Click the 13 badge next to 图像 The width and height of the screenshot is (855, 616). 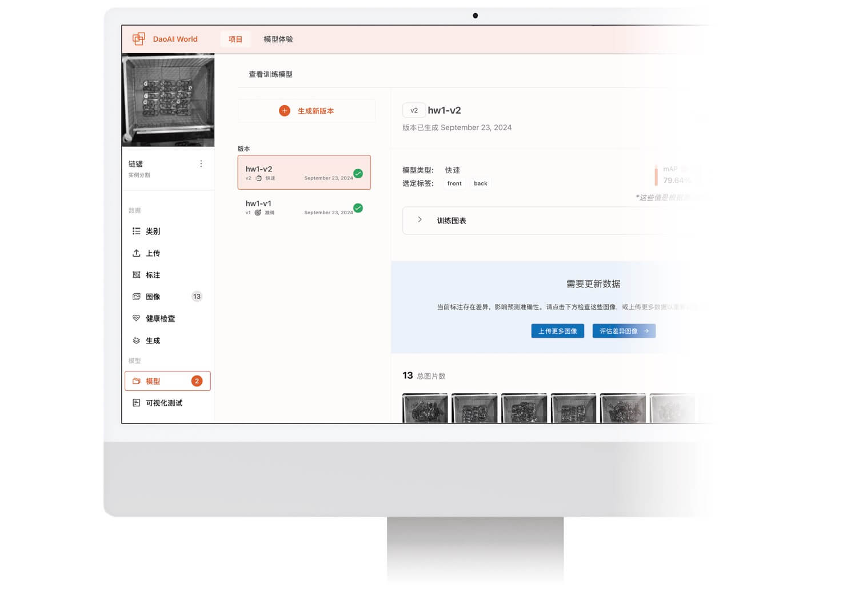tap(197, 296)
